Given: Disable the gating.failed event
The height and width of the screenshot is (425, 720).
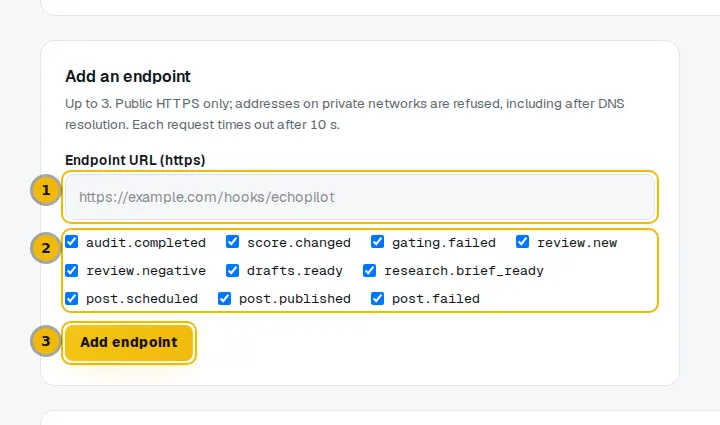Looking at the screenshot, I should tap(377, 242).
